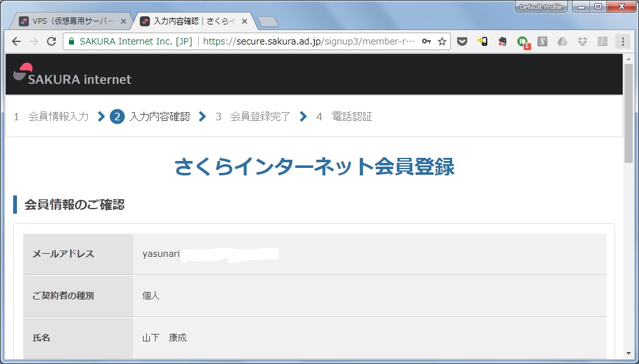Click the 個人 value cell

point(369,296)
